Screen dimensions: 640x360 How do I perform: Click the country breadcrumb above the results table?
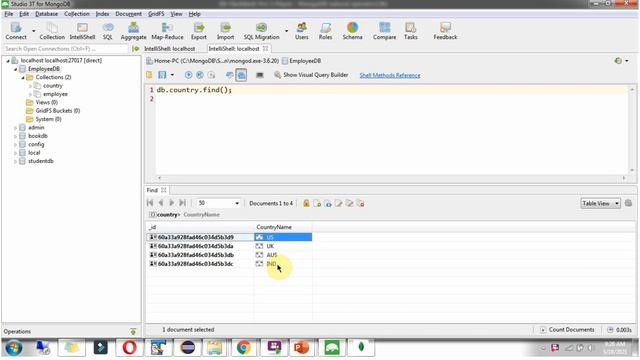pyautogui.click(x=167, y=215)
